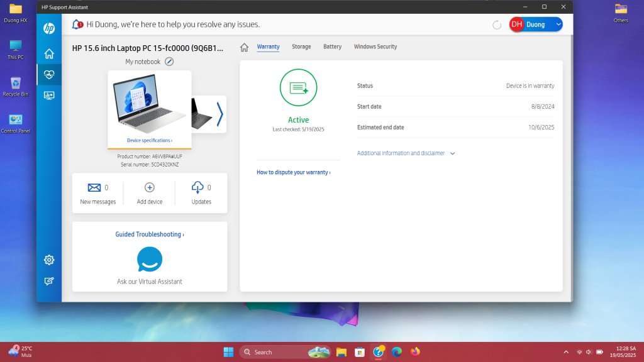Launch Firefox from the taskbar
The image size is (644, 362).
(x=415, y=352)
